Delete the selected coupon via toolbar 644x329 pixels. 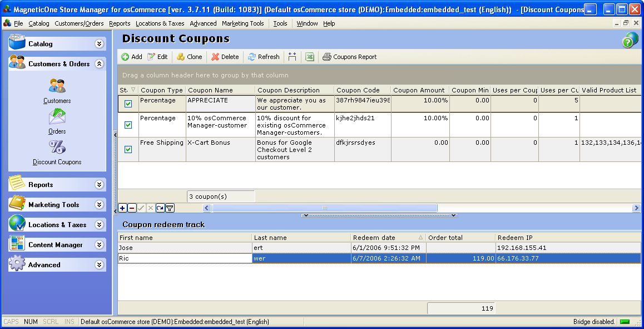[x=225, y=57]
